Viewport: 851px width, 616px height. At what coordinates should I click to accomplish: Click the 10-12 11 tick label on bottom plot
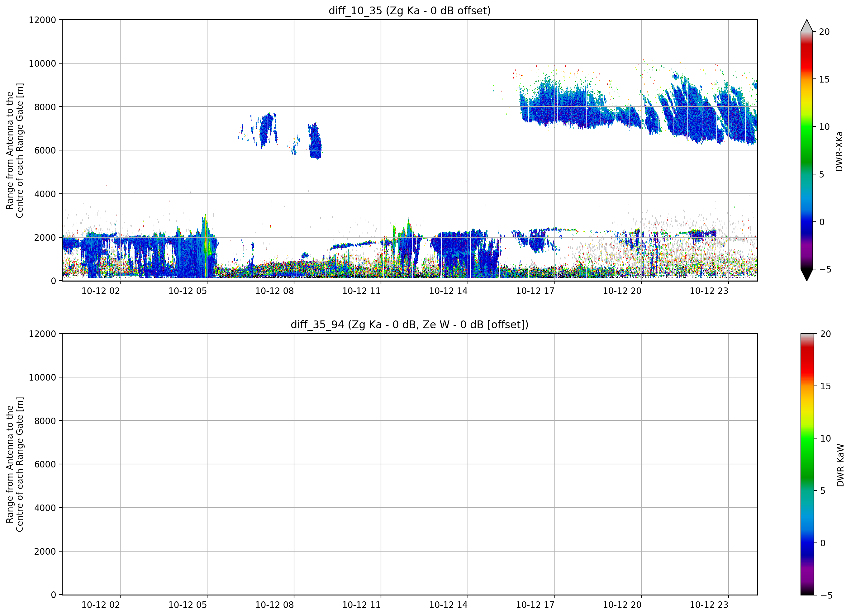pos(361,605)
